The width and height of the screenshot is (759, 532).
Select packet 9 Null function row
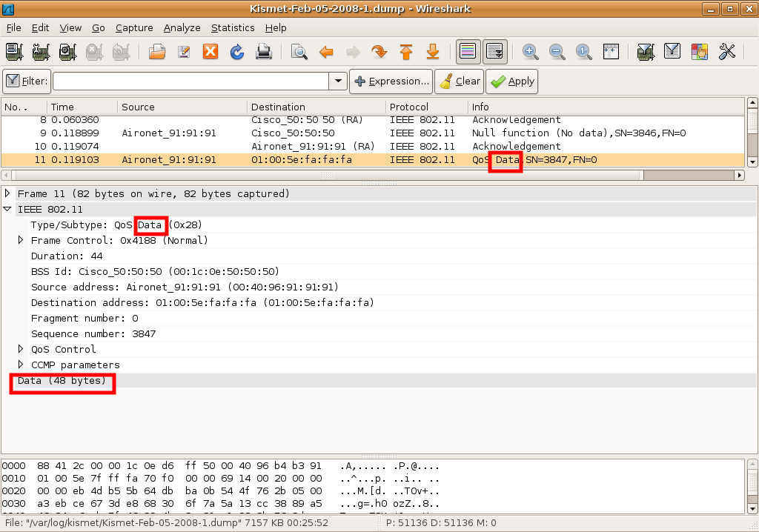373,133
